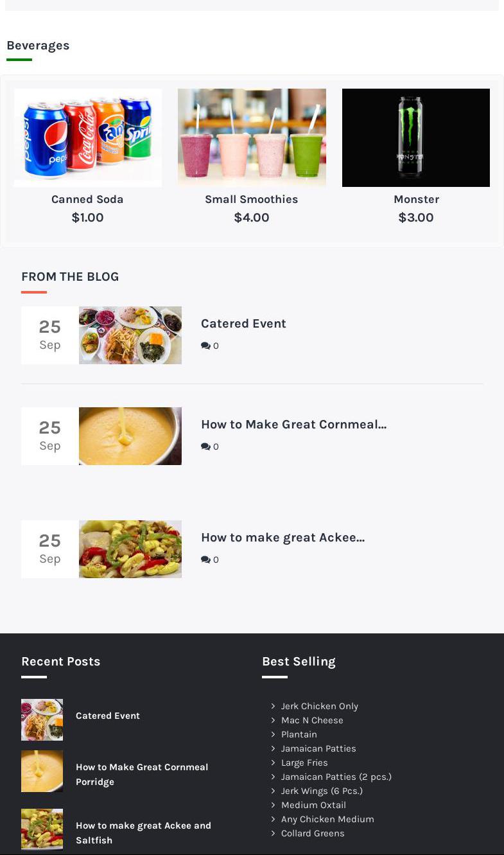Open the Monster energy drink image

pos(416,137)
